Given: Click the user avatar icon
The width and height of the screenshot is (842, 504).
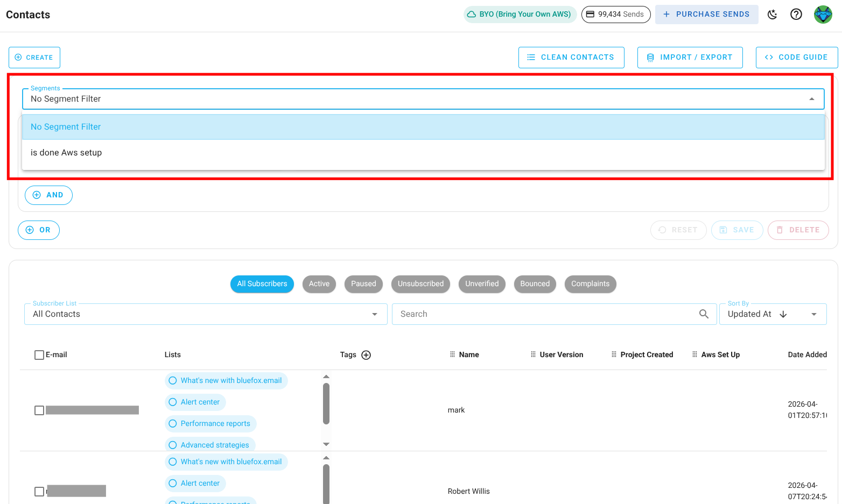Looking at the screenshot, I should click(x=823, y=14).
